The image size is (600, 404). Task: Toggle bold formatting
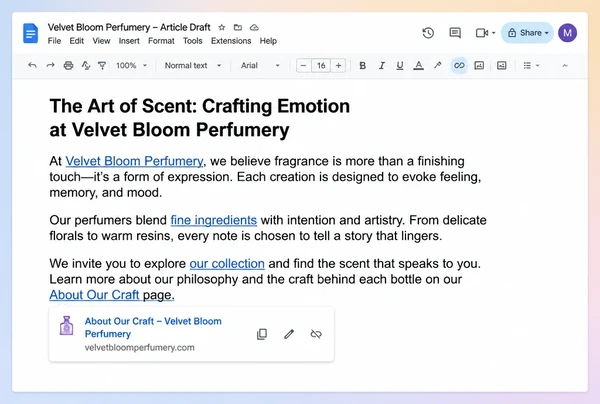coord(362,65)
